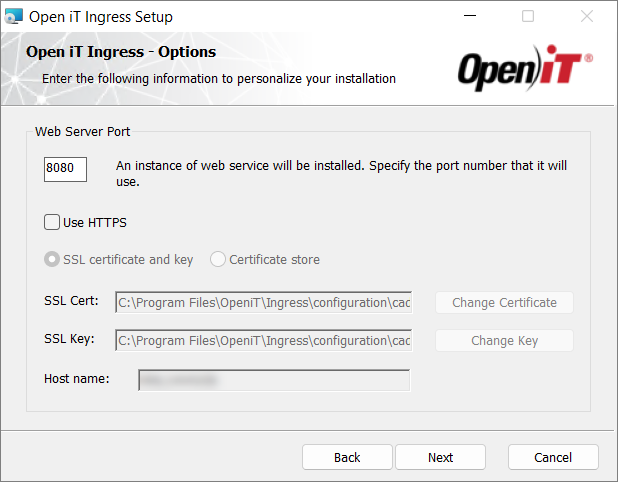This screenshot has width=618, height=482.
Task: Click the 'Open iT Ingress - Options' heading
Action: (121, 52)
